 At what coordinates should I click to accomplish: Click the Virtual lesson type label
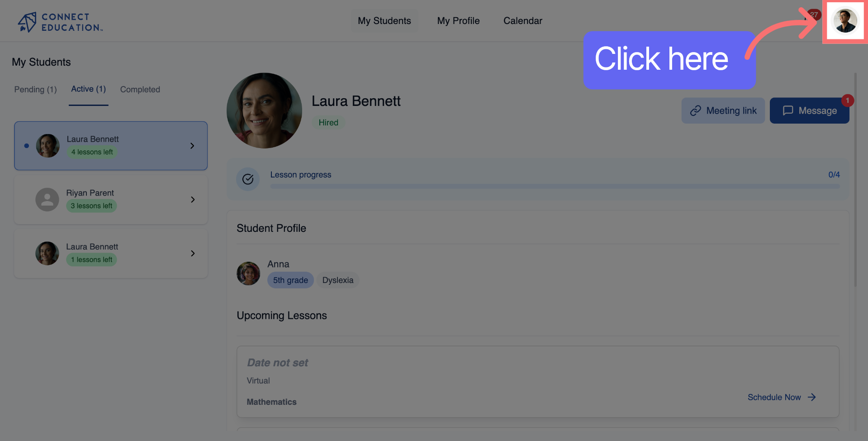(258, 381)
